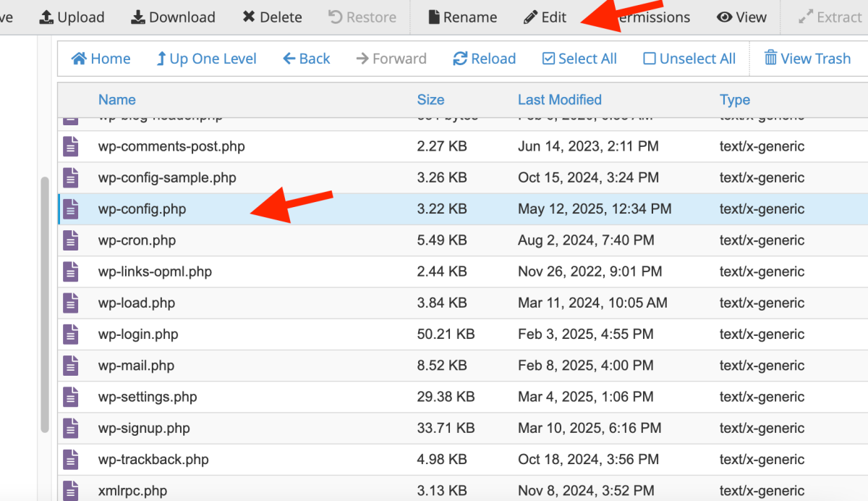Click Unselect All checkbox
Screen dimensions: 868x501
tap(650, 59)
